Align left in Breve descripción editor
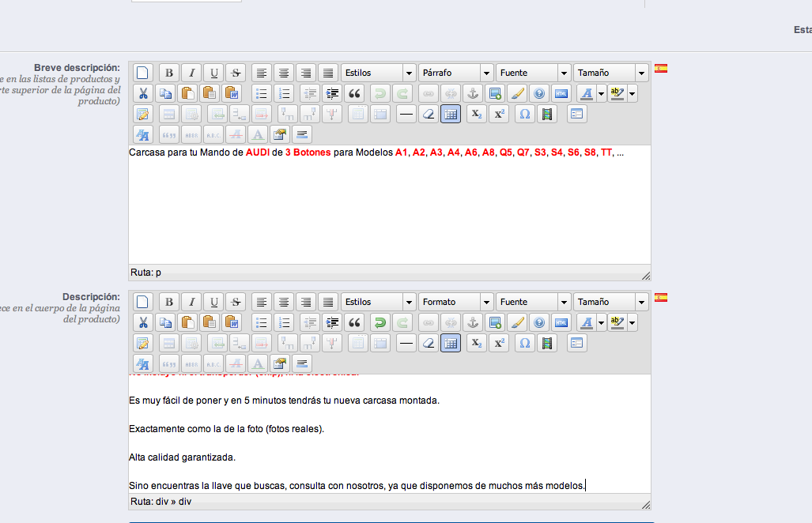Screen dimensions: 812x523 262,73
